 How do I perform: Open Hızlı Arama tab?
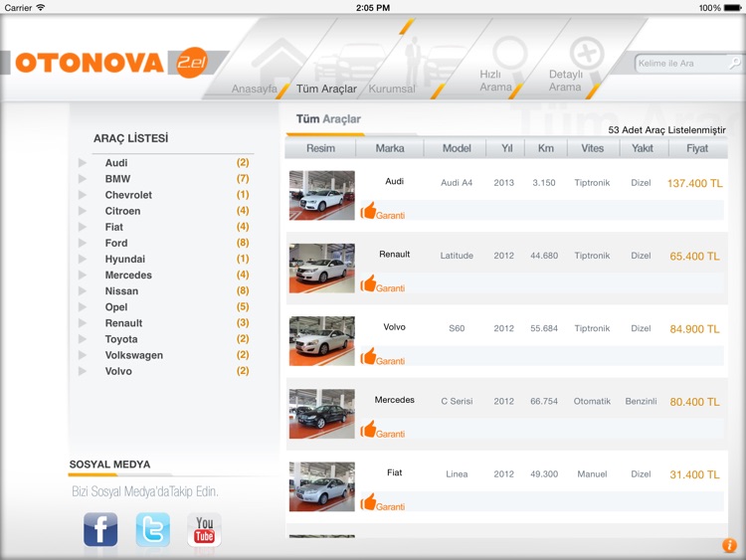(495, 81)
